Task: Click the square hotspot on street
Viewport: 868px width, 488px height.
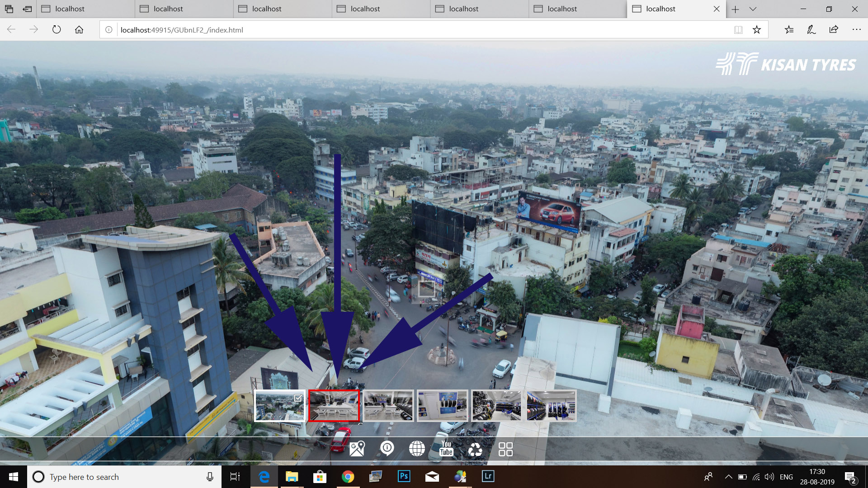Action: [x=426, y=289]
